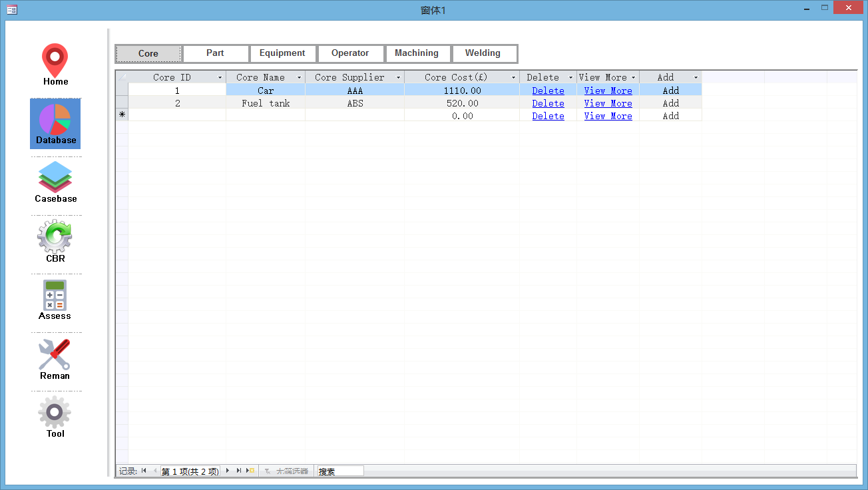The height and width of the screenshot is (490, 868).
Task: Select the 1110.00 cost cell
Action: (x=461, y=91)
